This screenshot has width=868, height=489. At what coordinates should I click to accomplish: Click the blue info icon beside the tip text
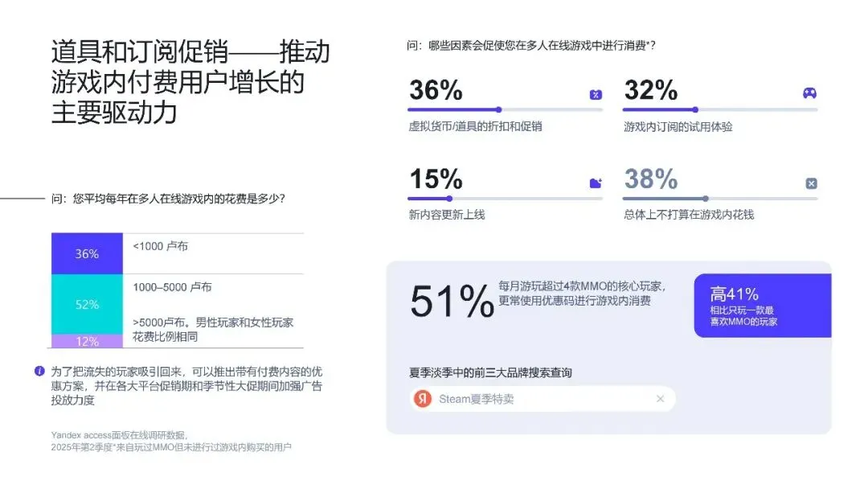[x=39, y=371]
